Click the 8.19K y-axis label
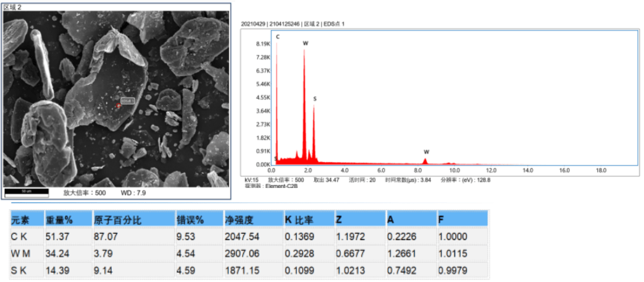The height and width of the screenshot is (282, 644). [x=263, y=45]
